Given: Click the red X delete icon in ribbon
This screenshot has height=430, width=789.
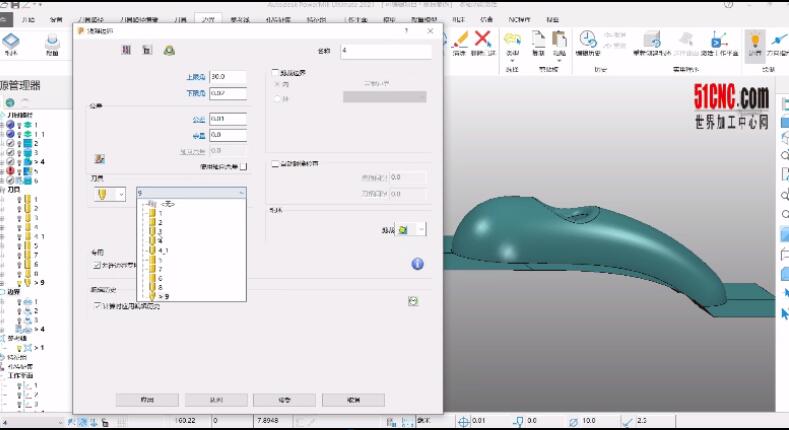Looking at the screenshot, I should (484, 38).
